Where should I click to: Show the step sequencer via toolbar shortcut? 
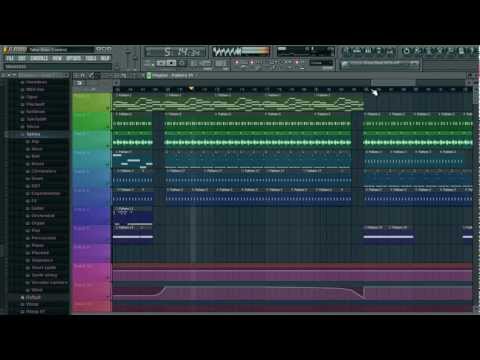357,51
